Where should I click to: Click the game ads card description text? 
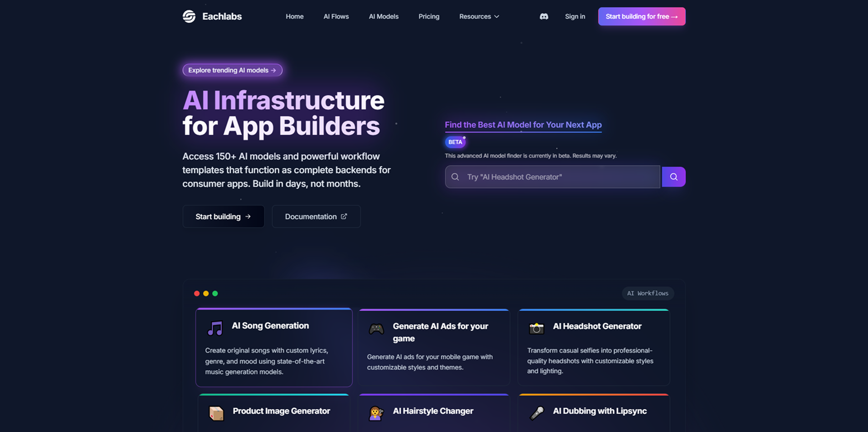(430, 362)
